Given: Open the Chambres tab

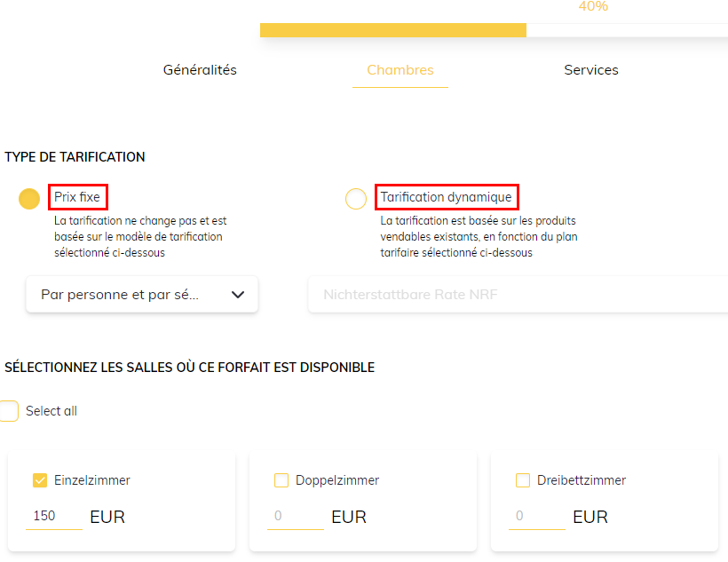Looking at the screenshot, I should [x=400, y=70].
